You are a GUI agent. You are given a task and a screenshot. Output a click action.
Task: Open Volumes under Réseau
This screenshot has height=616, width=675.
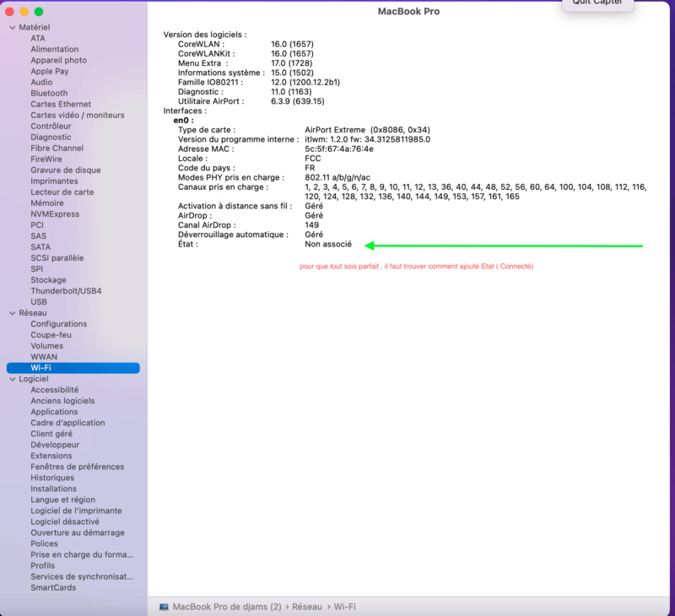46,346
